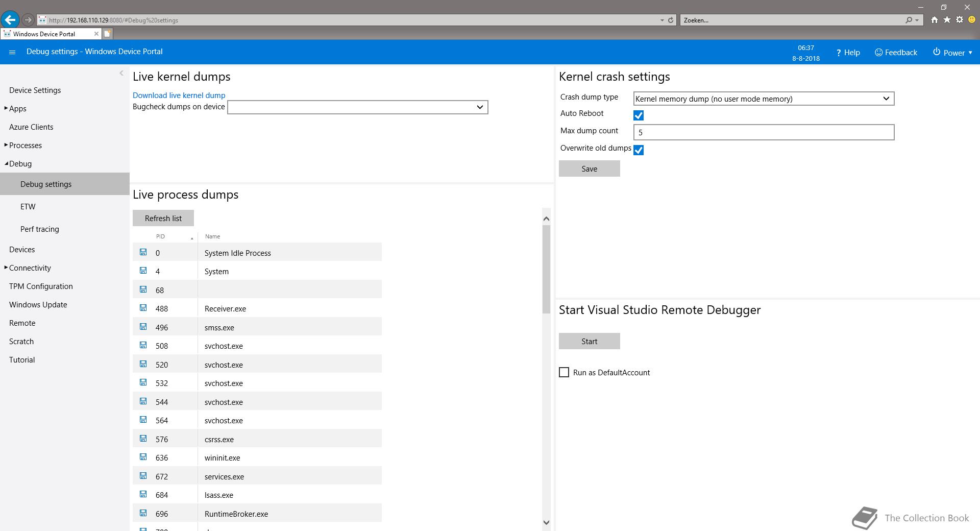Open Remote page
This screenshot has width=980, height=531.
click(x=22, y=323)
